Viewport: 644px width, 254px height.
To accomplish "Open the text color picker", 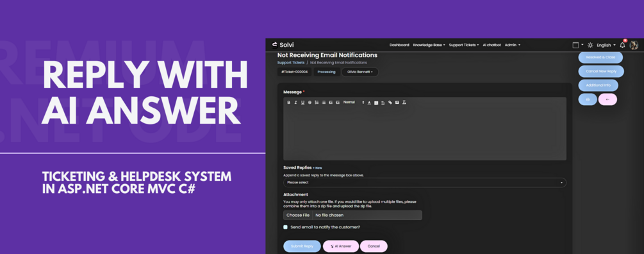I will click(369, 103).
